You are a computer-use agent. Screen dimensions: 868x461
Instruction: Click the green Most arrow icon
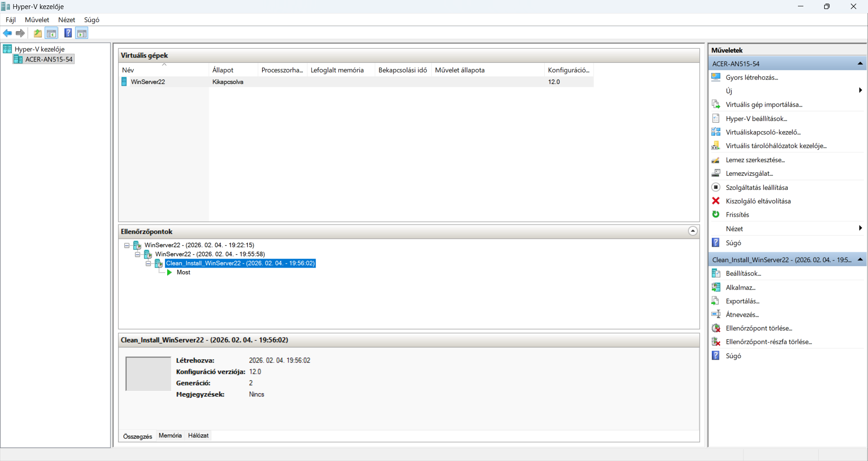[x=170, y=273]
